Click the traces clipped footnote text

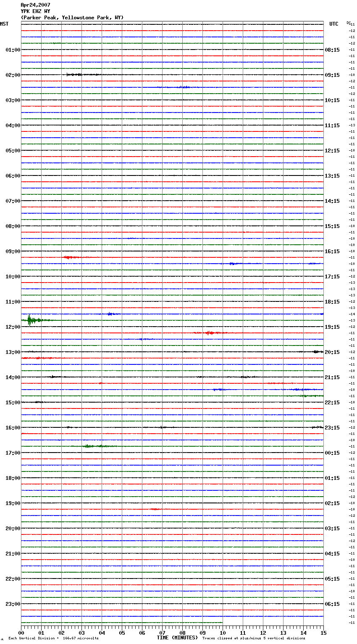tap(254, 639)
